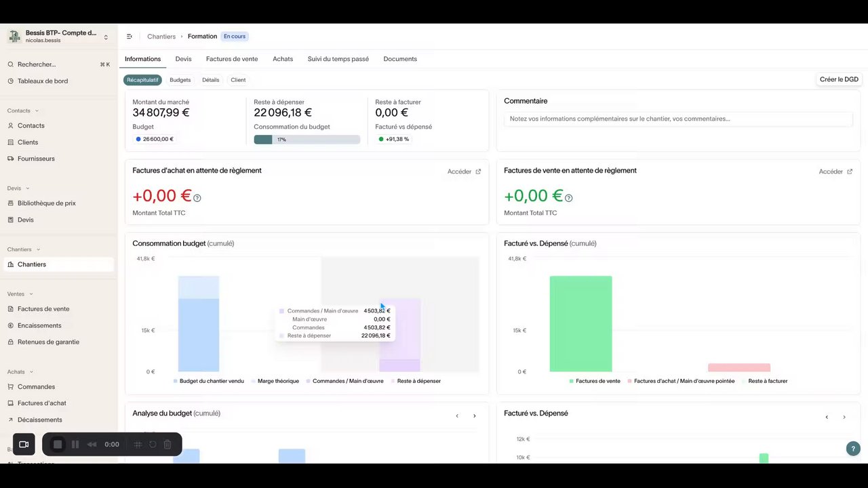Stop the screen recording
The height and width of the screenshot is (488, 868).
(58, 445)
